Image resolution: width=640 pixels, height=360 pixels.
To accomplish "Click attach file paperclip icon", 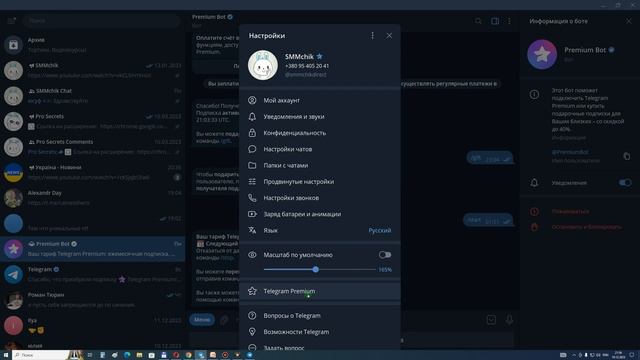I will tap(224, 320).
